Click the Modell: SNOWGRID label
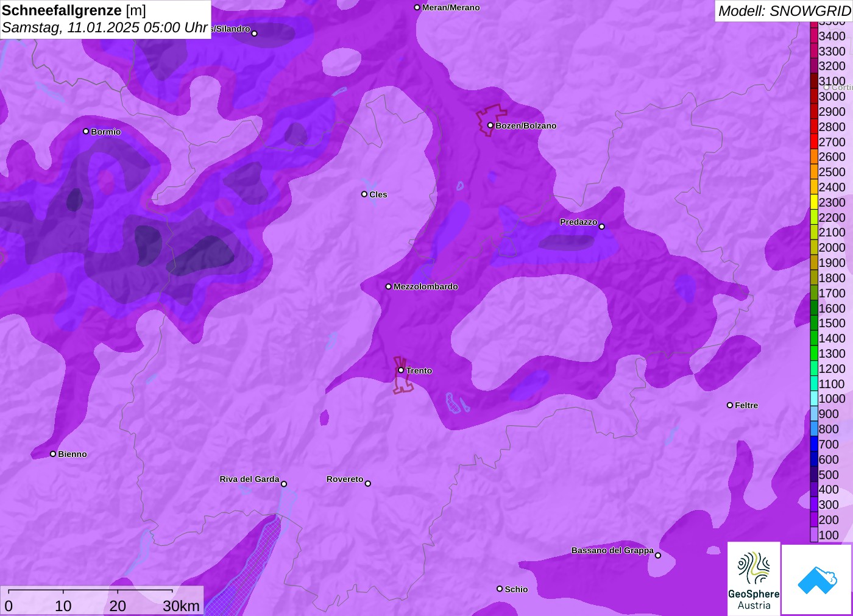 (x=784, y=11)
